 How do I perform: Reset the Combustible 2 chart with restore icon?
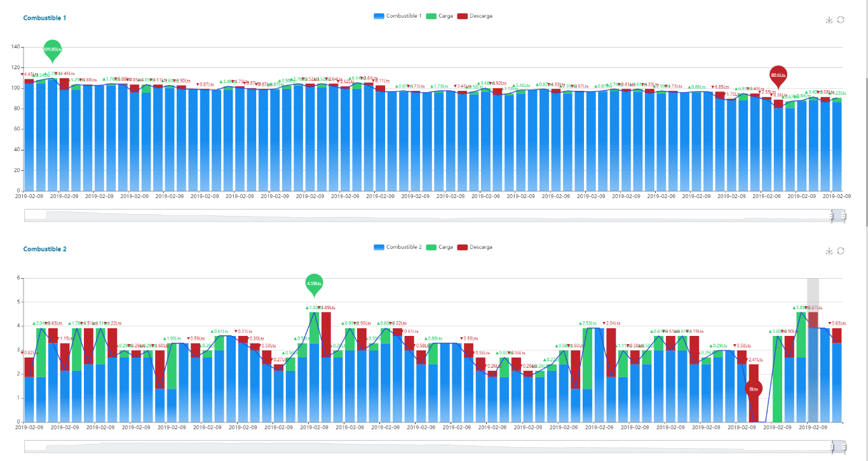point(841,251)
